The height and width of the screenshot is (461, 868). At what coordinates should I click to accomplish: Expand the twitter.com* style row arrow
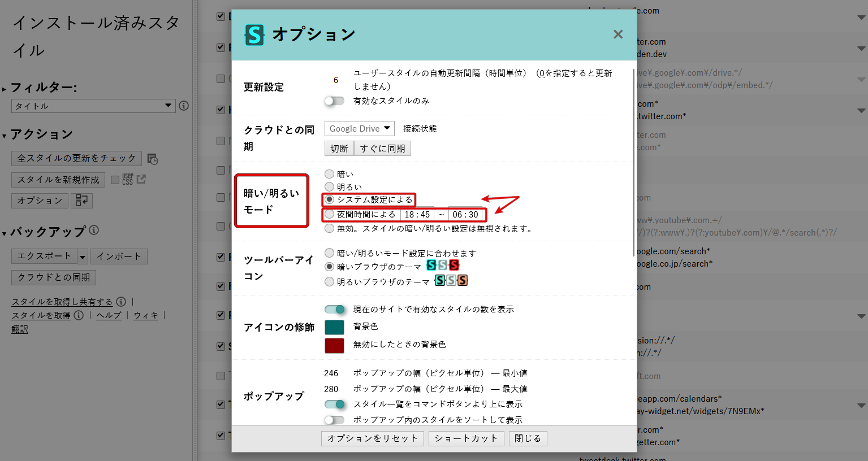[861, 111]
